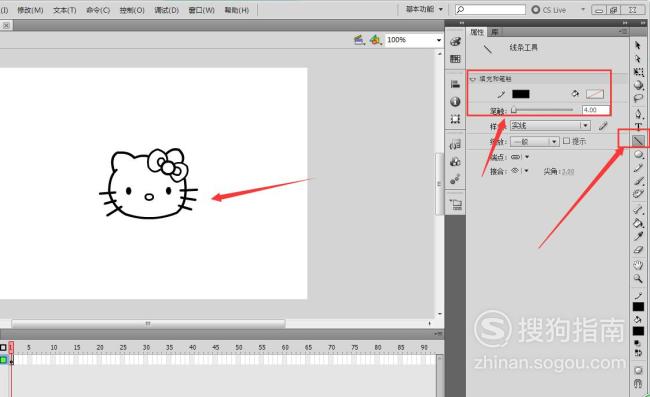This screenshot has width=650, height=397.
Task: Switch to the 库 library tab
Action: [x=495, y=32]
